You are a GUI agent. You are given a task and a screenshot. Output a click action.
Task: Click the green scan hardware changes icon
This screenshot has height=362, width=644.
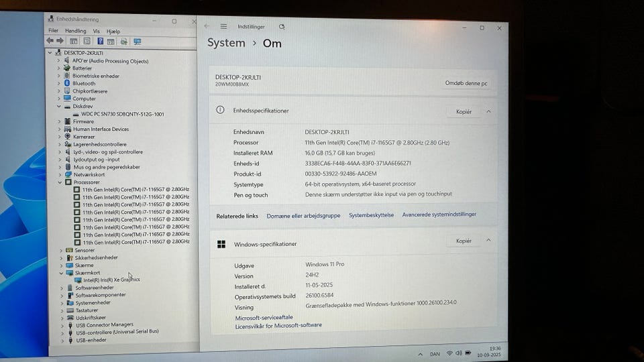(123, 42)
